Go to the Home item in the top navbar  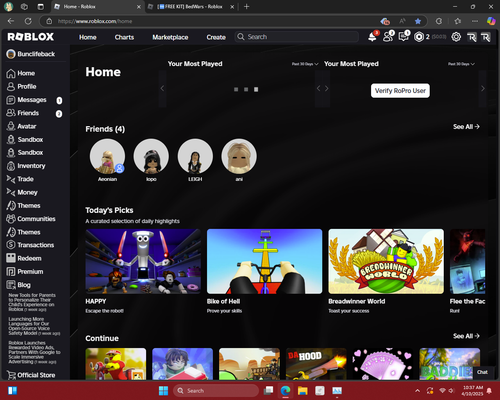click(88, 37)
